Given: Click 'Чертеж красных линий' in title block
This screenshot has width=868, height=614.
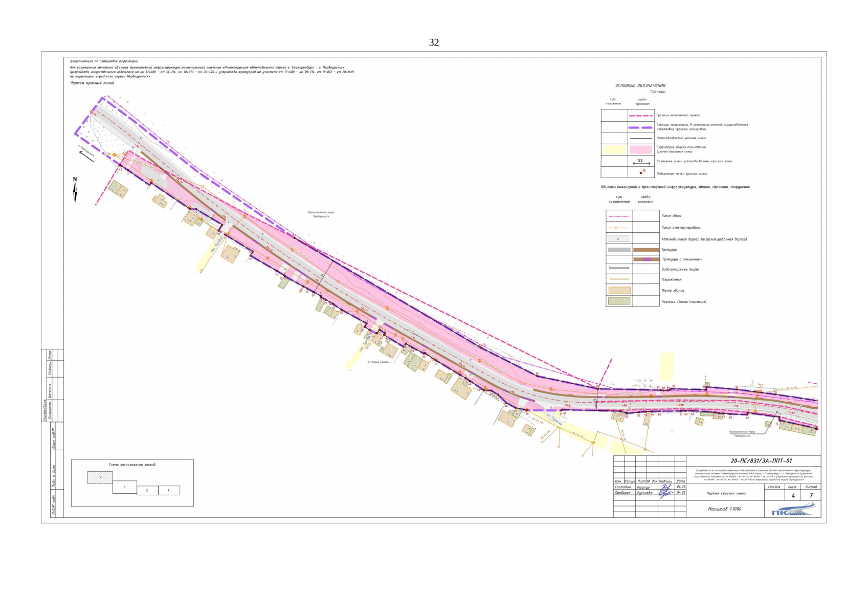Looking at the screenshot, I should [x=726, y=494].
